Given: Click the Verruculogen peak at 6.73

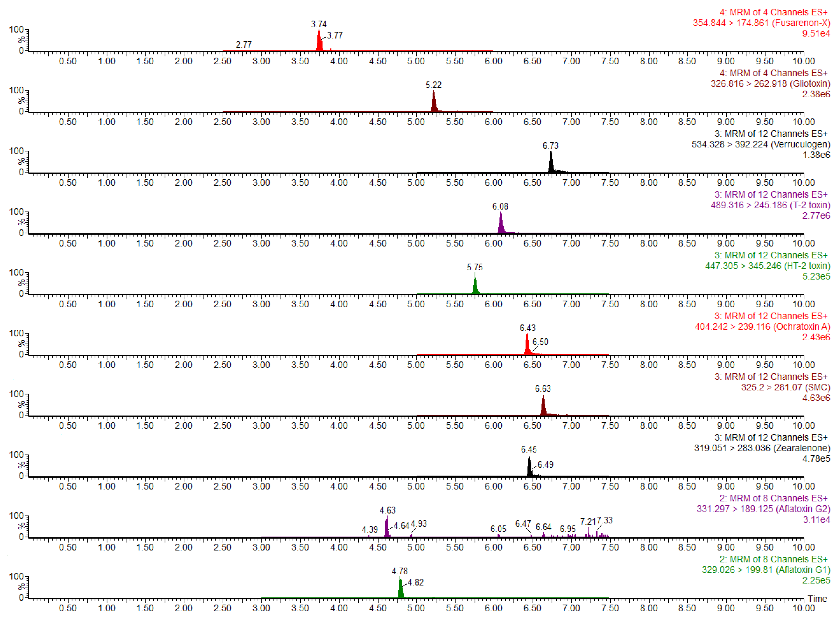Looking at the screenshot, I should pyautogui.click(x=551, y=162).
